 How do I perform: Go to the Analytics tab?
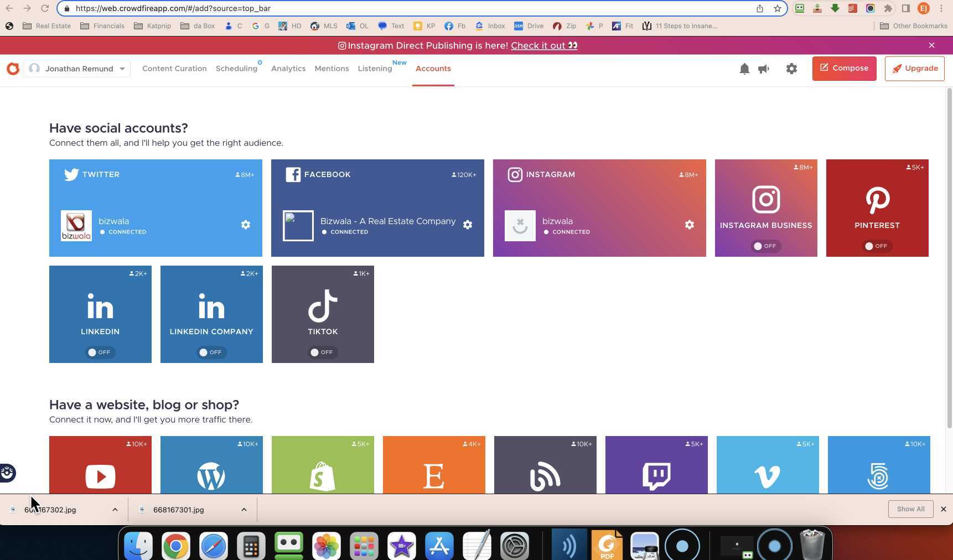[x=288, y=69]
